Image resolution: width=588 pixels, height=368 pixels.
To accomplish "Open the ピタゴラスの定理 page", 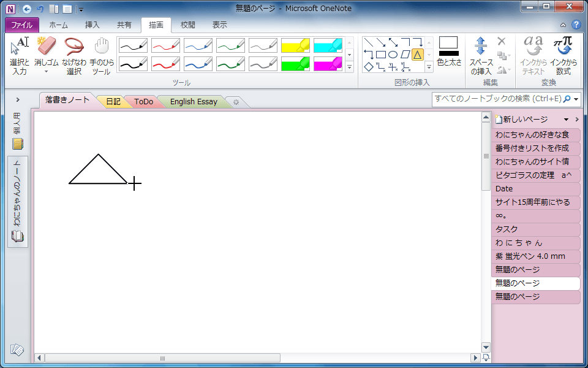I will 535,175.
